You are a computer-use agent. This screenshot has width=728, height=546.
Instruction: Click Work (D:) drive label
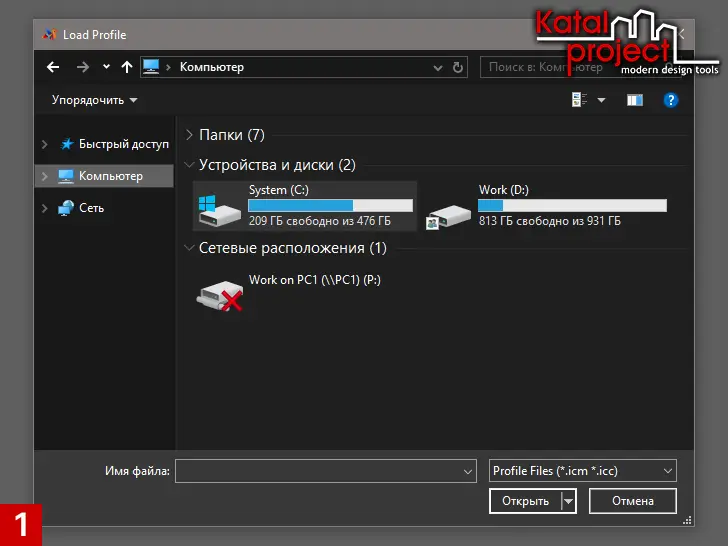click(x=504, y=190)
